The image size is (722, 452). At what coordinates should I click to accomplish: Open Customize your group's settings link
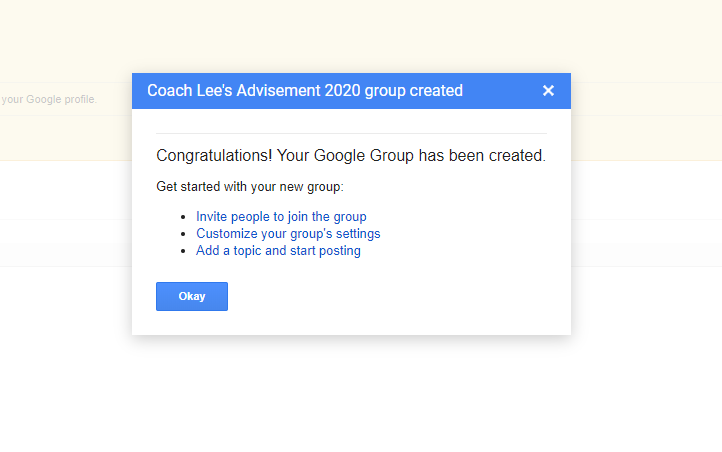tap(288, 234)
